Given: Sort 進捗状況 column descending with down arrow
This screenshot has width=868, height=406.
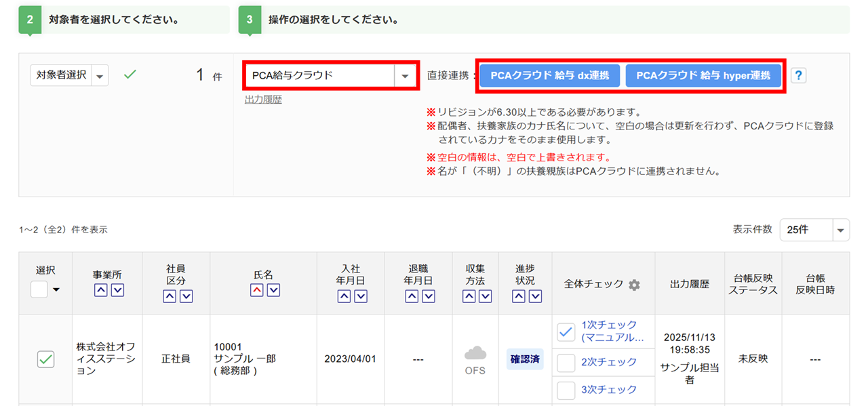Looking at the screenshot, I should tap(535, 296).
